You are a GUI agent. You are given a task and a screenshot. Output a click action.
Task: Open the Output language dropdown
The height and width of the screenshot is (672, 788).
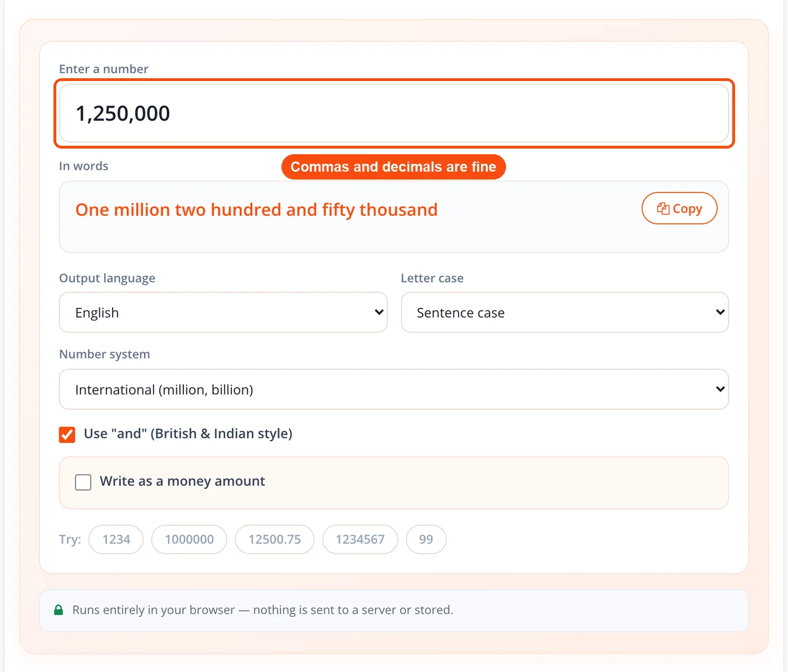point(223,312)
